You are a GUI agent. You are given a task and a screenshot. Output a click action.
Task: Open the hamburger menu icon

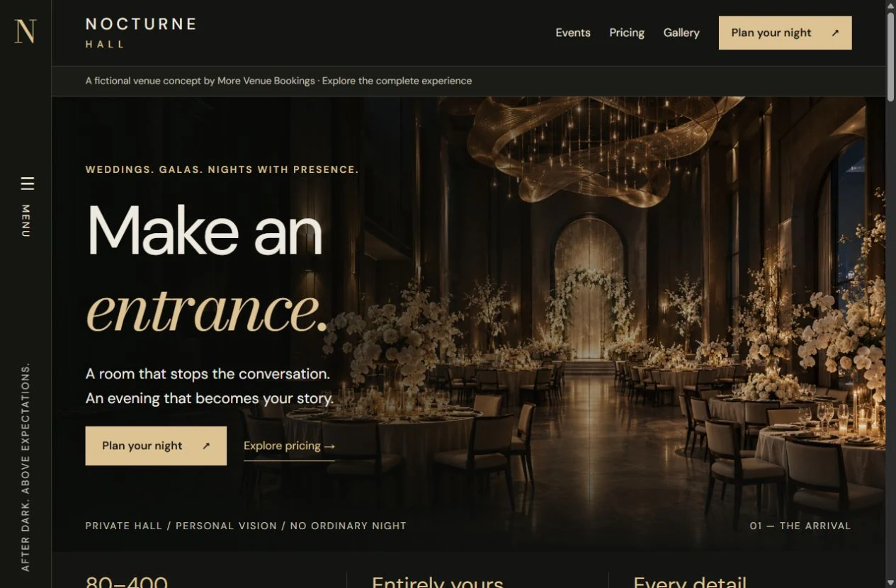[x=27, y=183]
